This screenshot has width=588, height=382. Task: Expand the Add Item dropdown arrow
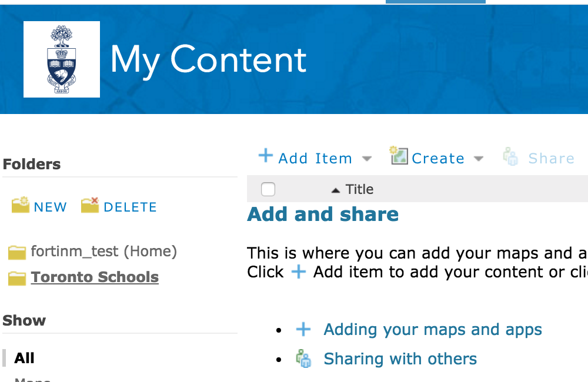click(x=367, y=159)
